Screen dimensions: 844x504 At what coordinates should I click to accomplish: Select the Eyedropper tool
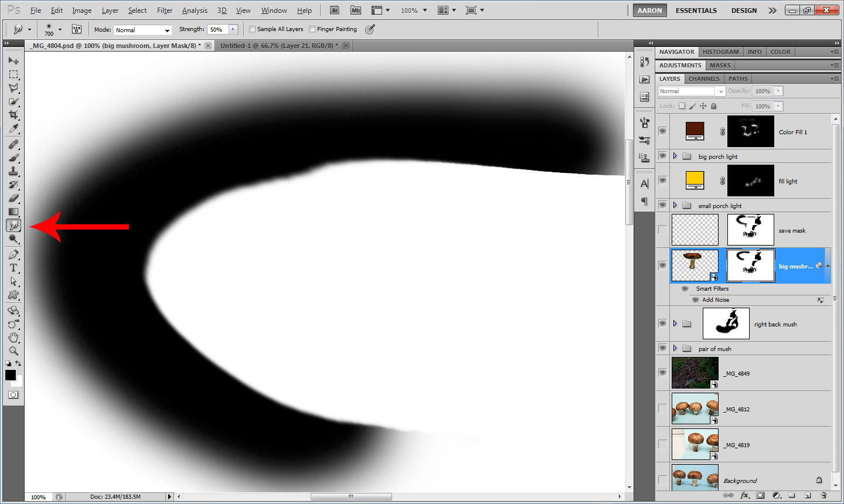point(13,128)
